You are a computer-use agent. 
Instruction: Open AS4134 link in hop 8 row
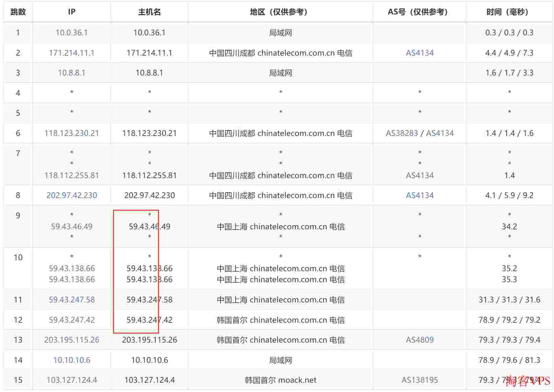click(x=420, y=195)
